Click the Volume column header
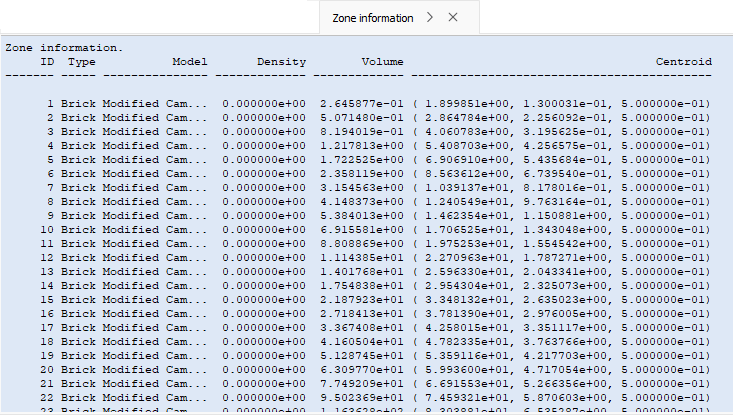This screenshot has width=733, height=415. pyautogui.click(x=383, y=62)
